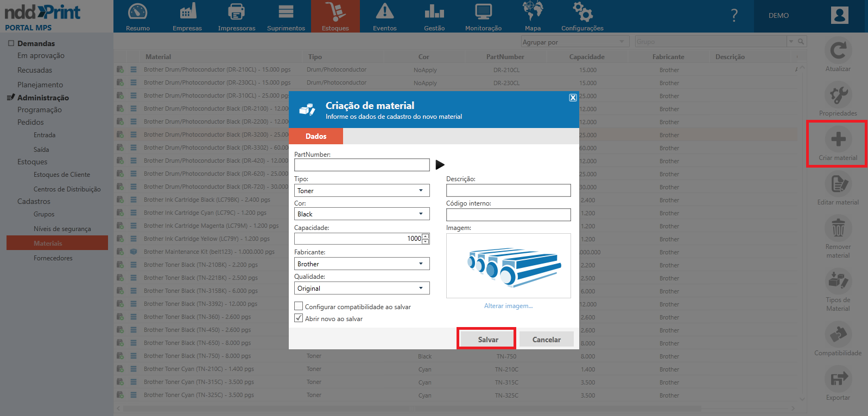Click the play arrow beside PartNumber

click(x=440, y=165)
